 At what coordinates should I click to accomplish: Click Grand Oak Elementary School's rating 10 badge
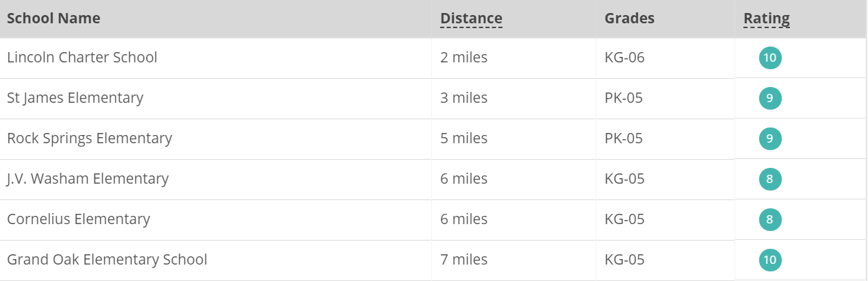click(x=770, y=260)
